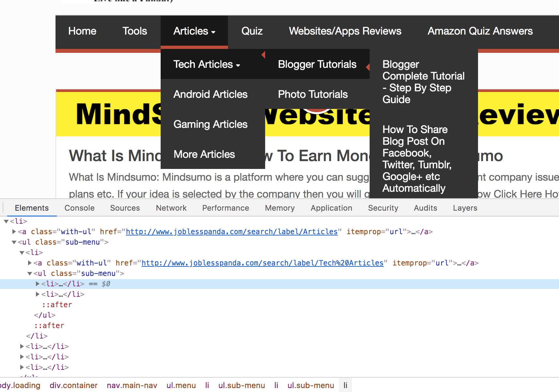Open Blogger Tutorials submenu item
Viewport: 559px width, 392px height.
[x=317, y=64]
